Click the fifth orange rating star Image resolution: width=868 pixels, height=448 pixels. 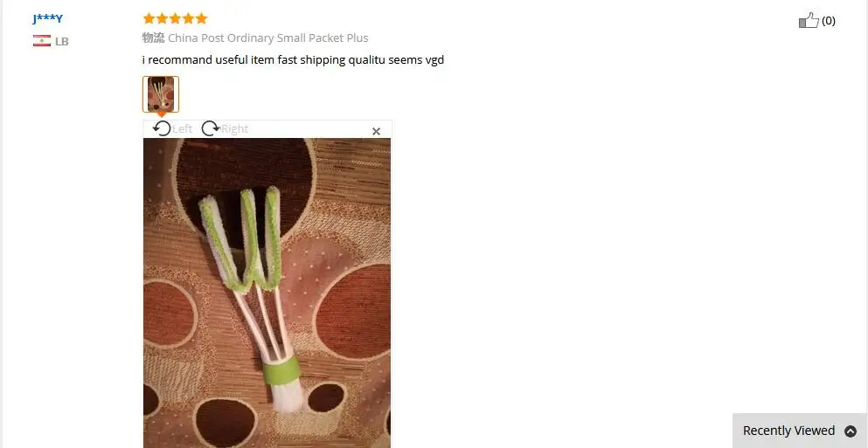(x=202, y=19)
